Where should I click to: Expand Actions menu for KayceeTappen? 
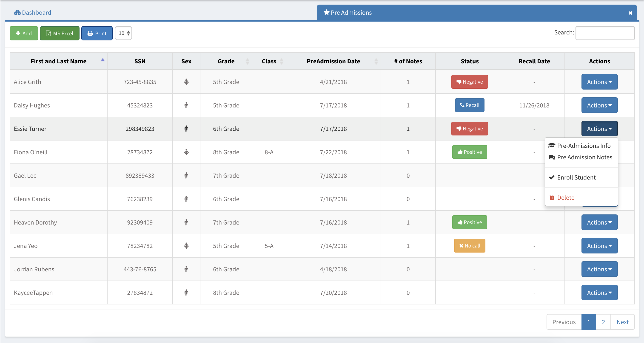(599, 292)
